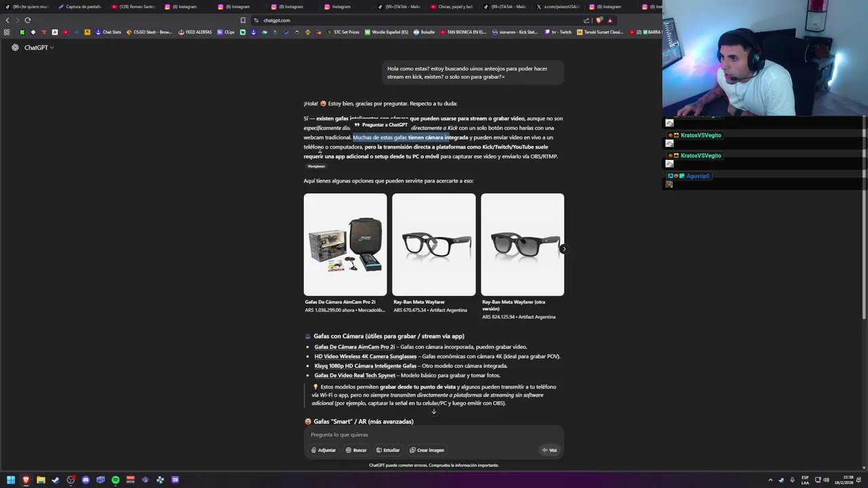
Task: Open the STC Set Prices bookmark
Action: [x=343, y=32]
